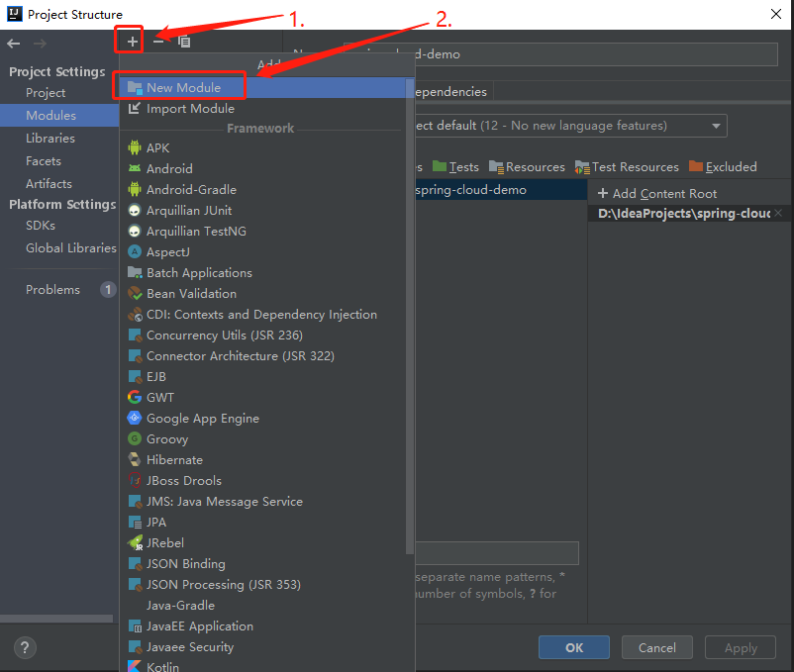Click the OK button

574,647
